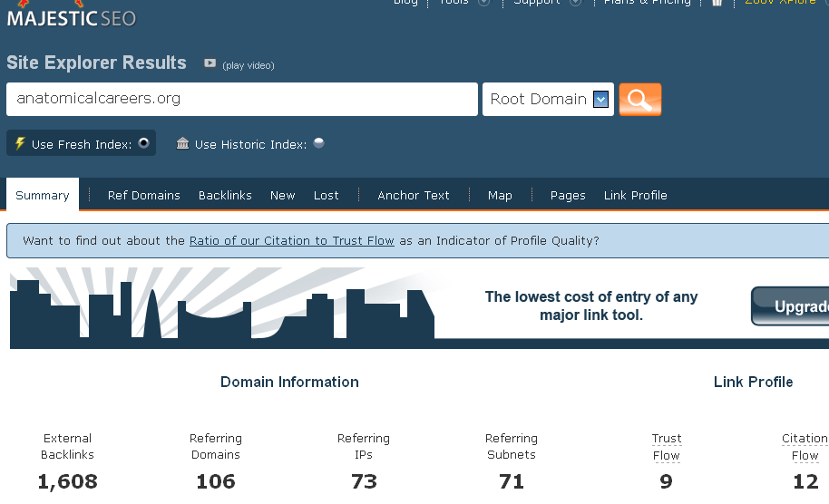Viewport: 829px width, 504px height.
Task: Click the Majestic SEO logo
Action: click(x=72, y=15)
